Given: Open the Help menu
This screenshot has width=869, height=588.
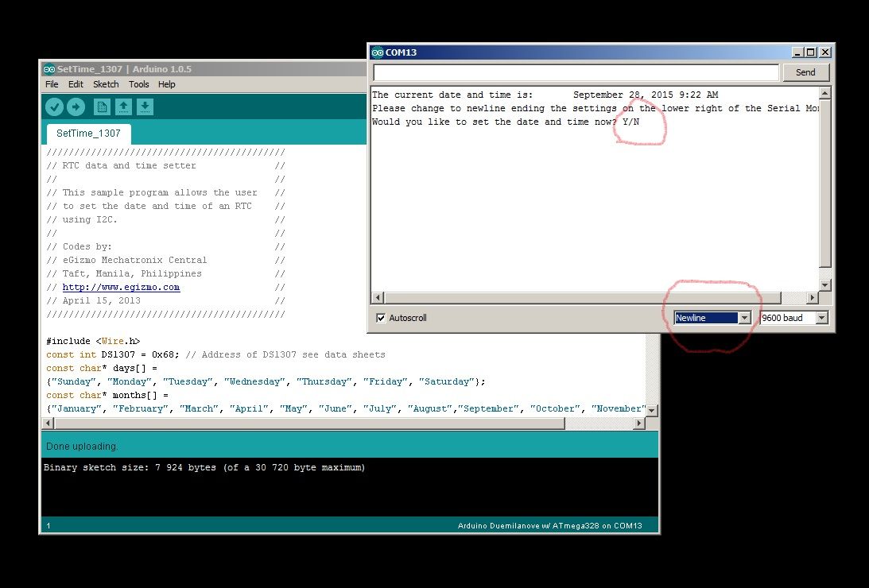Looking at the screenshot, I should click(x=166, y=84).
